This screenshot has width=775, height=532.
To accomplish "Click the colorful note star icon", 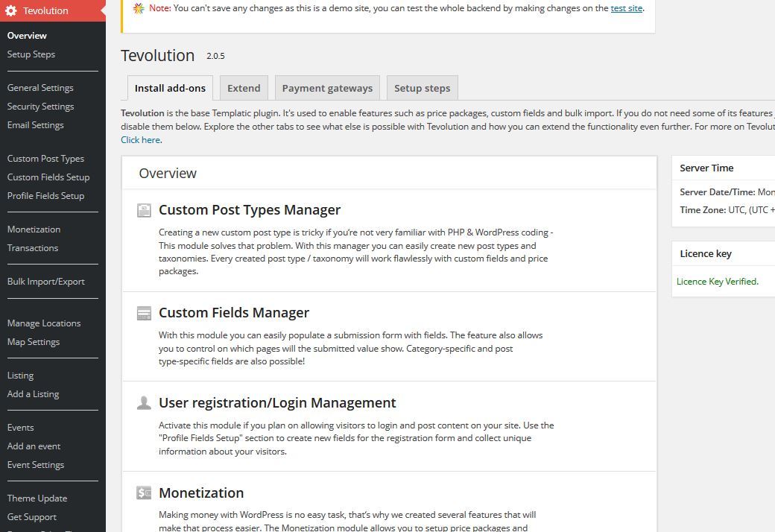I will point(139,8).
